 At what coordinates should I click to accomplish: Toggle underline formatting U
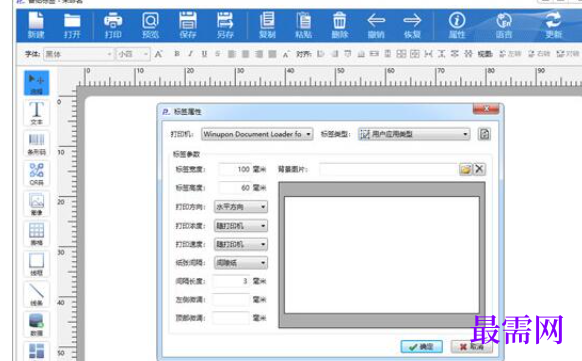[204, 54]
